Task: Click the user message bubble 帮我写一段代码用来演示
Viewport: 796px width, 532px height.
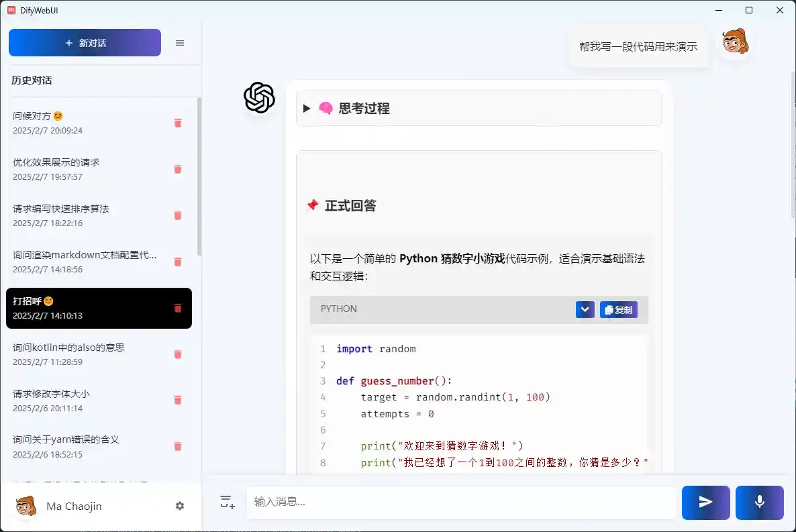Action: coord(638,47)
